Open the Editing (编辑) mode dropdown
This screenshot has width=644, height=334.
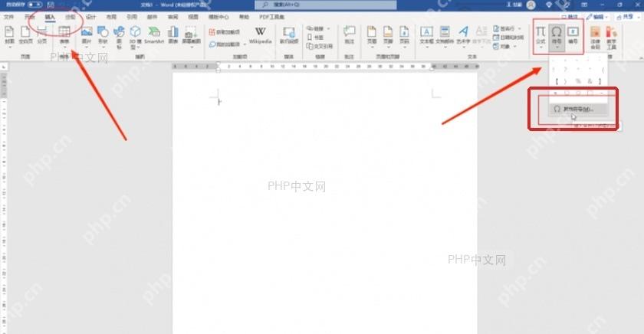(596, 17)
